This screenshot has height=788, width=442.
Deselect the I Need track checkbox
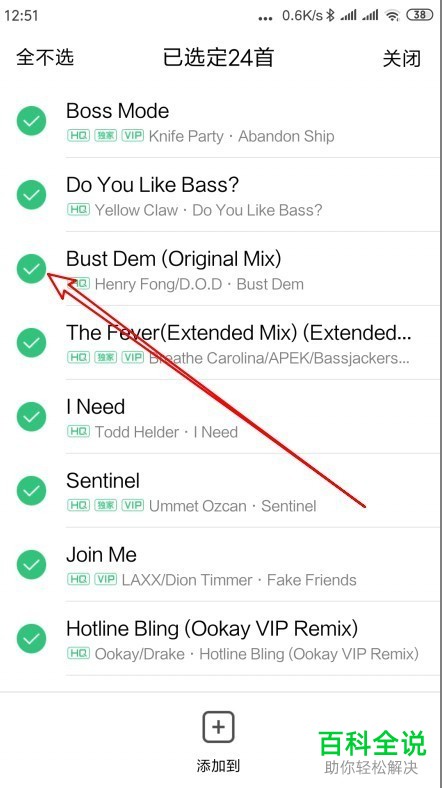(x=31, y=416)
